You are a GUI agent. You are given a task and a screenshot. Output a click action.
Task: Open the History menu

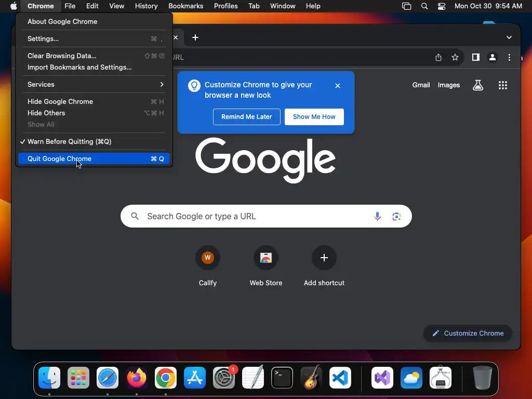[x=146, y=6]
